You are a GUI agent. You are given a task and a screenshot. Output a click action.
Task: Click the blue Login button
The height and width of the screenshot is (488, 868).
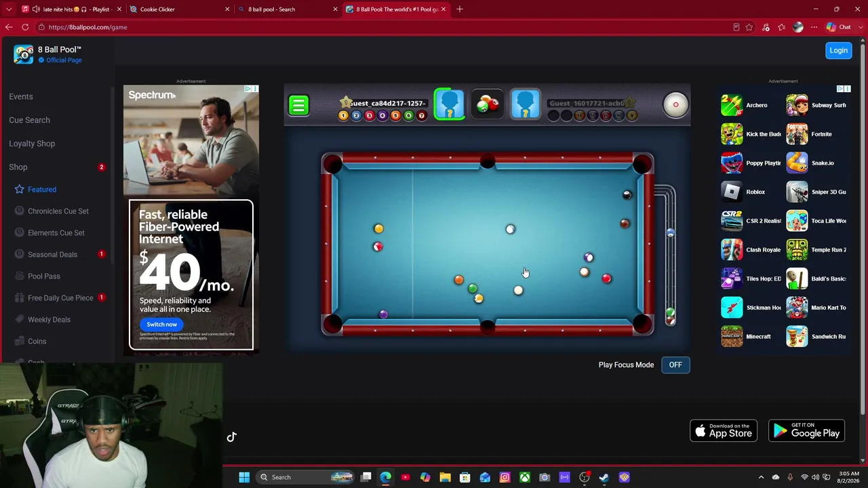[x=838, y=50]
